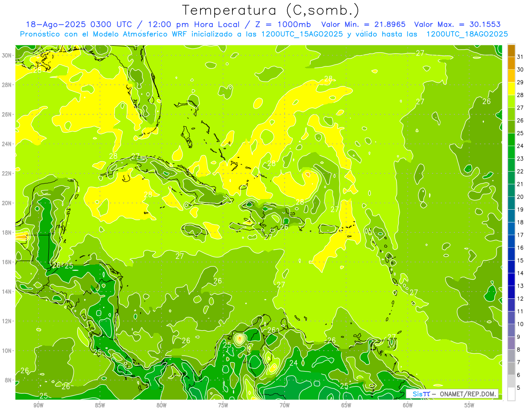Click the "12" legend scale label

[520, 298]
